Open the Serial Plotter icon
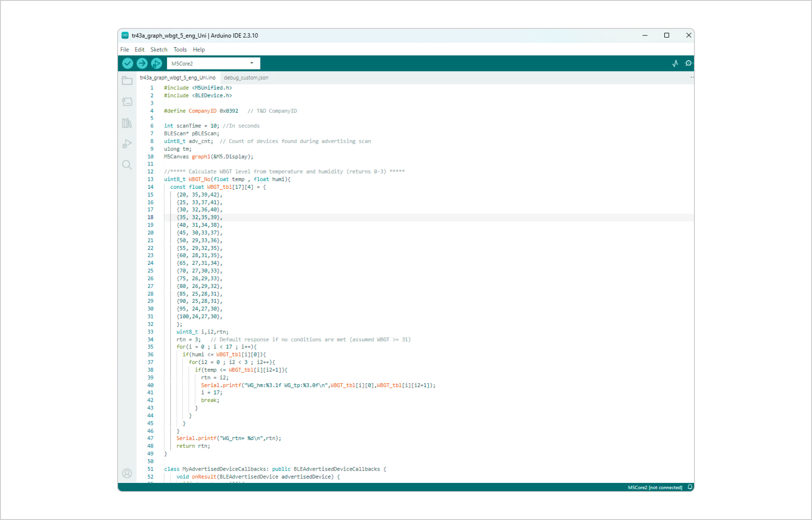The height and width of the screenshot is (520, 812). (x=675, y=63)
